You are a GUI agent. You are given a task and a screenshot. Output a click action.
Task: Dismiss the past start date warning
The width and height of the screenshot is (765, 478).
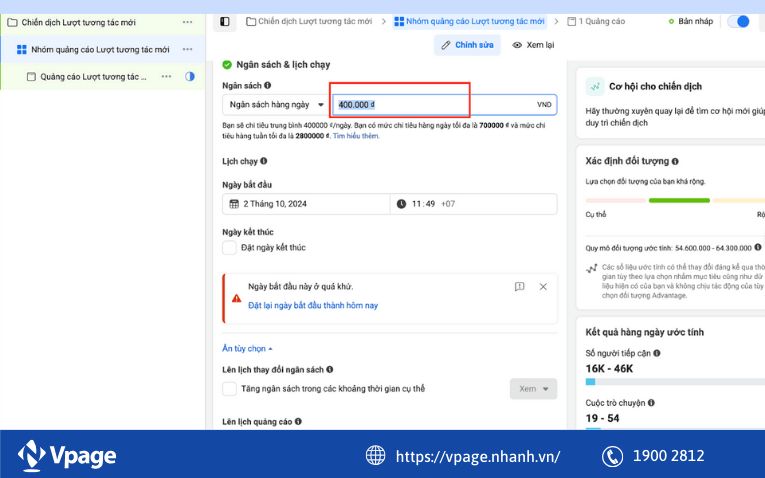point(543,287)
